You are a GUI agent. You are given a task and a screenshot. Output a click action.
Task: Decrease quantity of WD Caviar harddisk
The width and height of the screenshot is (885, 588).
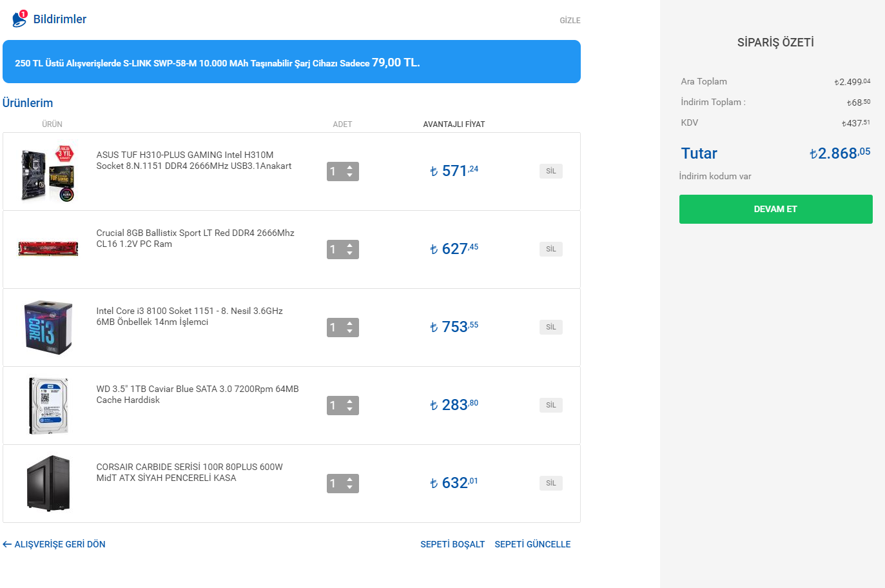[350, 409]
